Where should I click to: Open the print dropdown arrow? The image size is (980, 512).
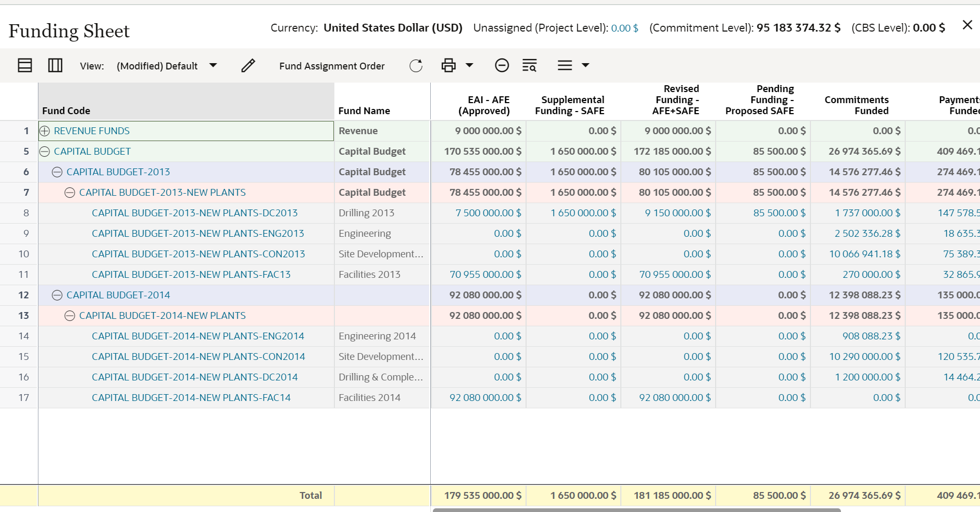click(x=469, y=65)
